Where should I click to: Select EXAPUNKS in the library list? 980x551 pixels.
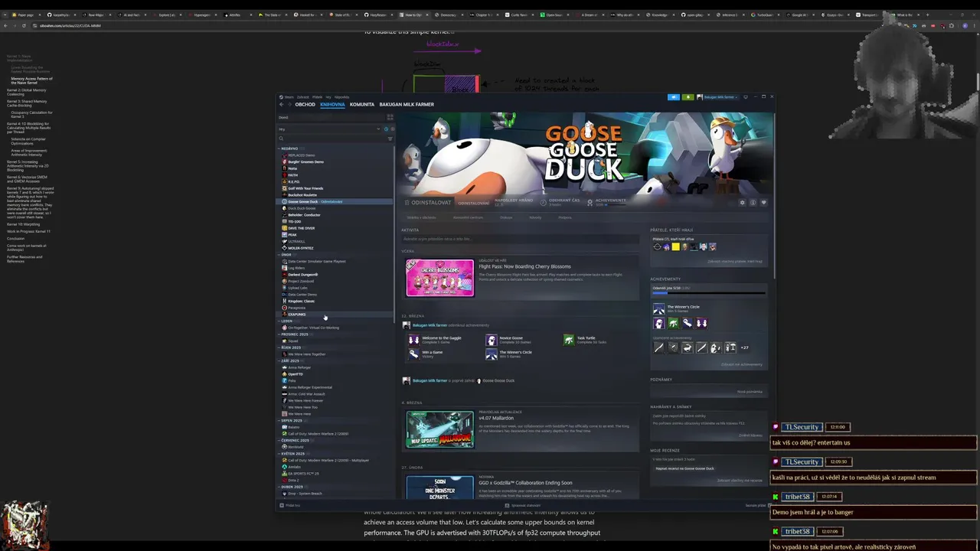tap(335, 315)
